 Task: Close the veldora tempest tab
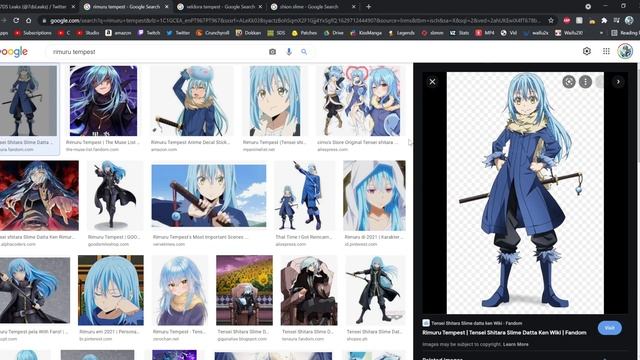pos(260,7)
